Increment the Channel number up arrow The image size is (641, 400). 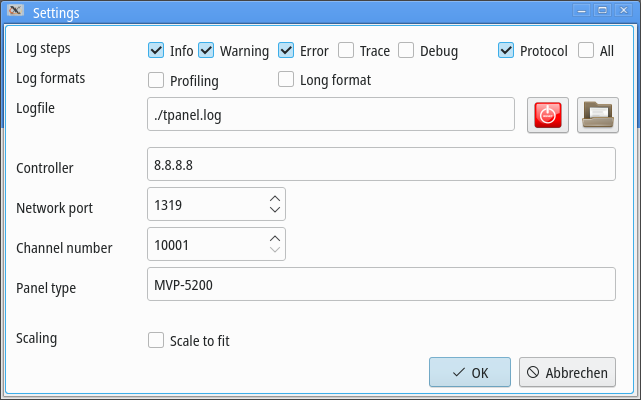click(x=275, y=238)
